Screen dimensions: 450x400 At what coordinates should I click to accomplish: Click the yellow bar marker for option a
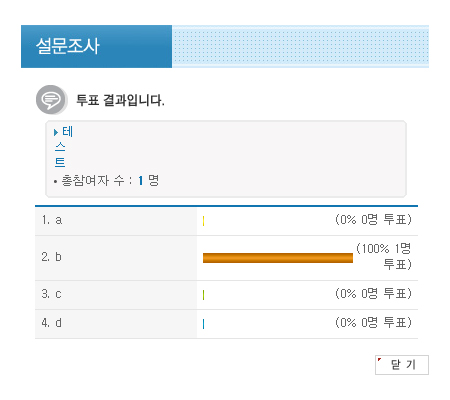coord(203,221)
